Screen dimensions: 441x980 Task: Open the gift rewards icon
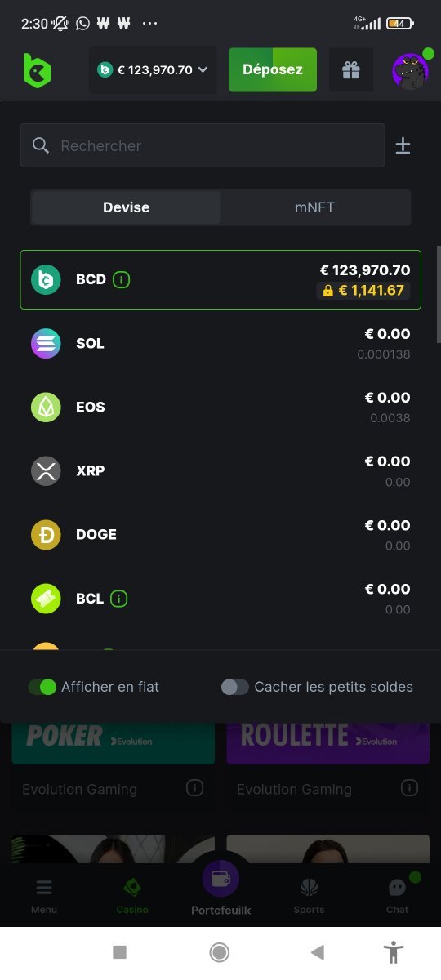351,70
